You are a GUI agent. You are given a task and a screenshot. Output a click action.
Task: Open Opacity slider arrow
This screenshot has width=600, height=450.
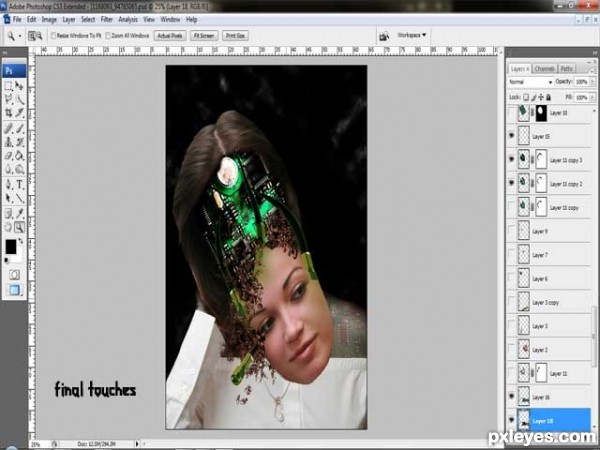592,82
